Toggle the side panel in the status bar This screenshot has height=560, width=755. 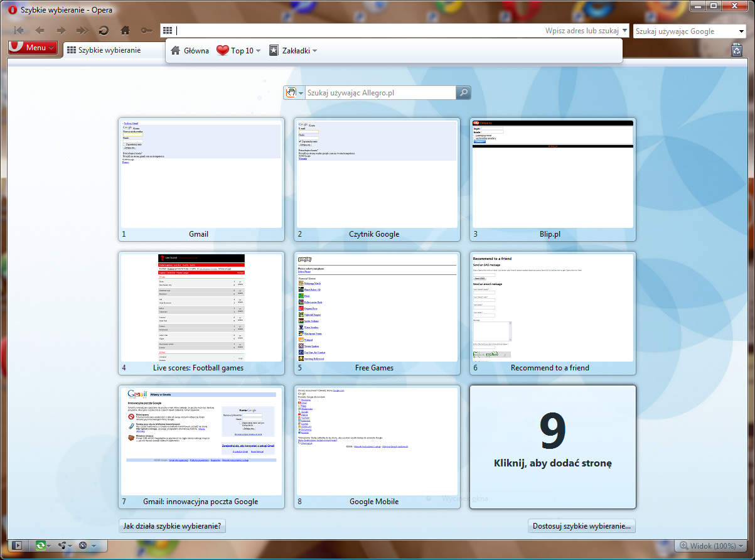click(17, 546)
